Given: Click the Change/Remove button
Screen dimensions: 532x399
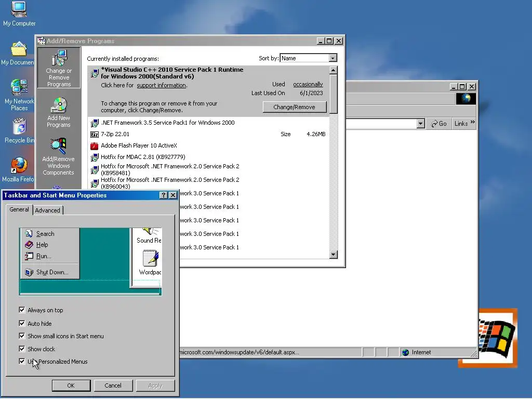Looking at the screenshot, I should (x=295, y=107).
